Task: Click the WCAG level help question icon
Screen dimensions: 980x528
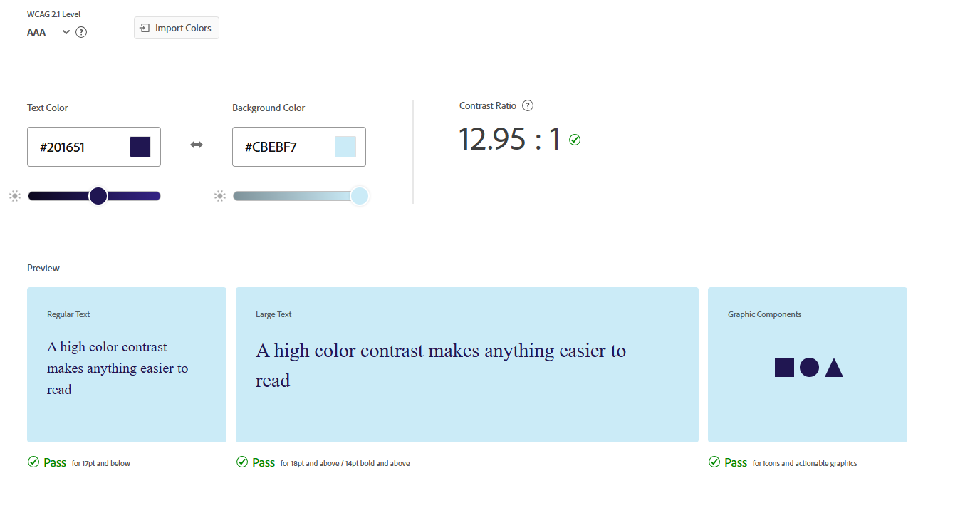Action: 81,32
